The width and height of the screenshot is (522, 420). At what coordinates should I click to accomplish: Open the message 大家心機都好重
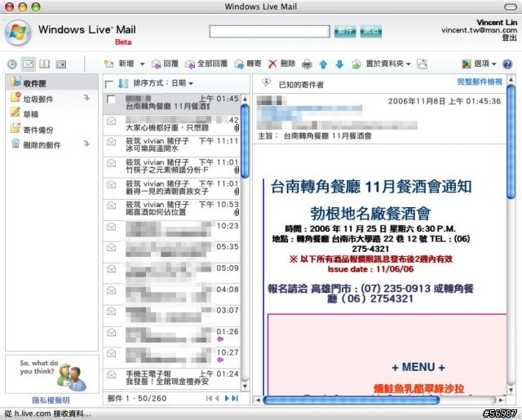171,125
